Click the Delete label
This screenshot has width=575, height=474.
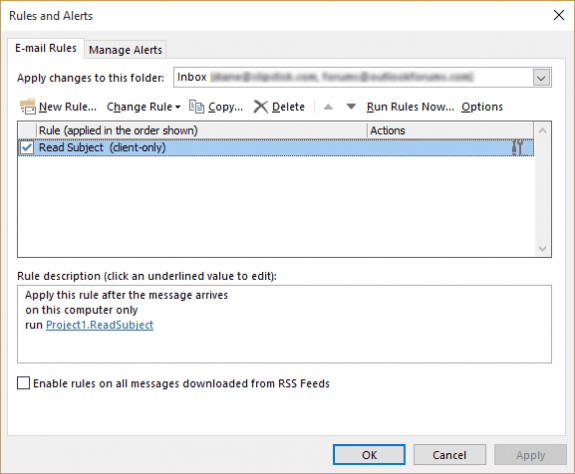(288, 107)
